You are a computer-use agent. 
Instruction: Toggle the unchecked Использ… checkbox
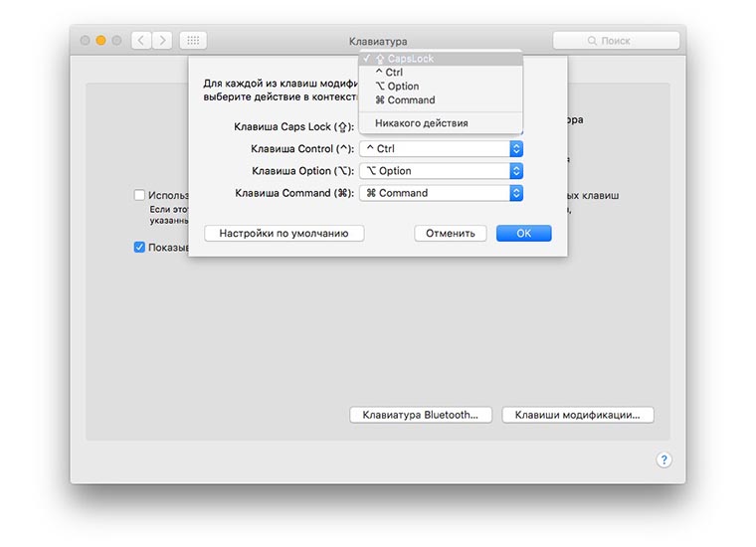pyautogui.click(x=139, y=195)
